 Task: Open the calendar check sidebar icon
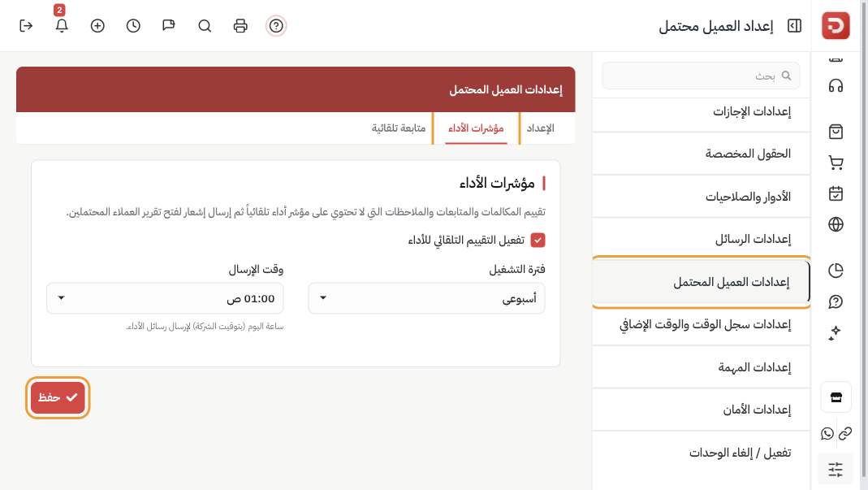click(x=836, y=193)
